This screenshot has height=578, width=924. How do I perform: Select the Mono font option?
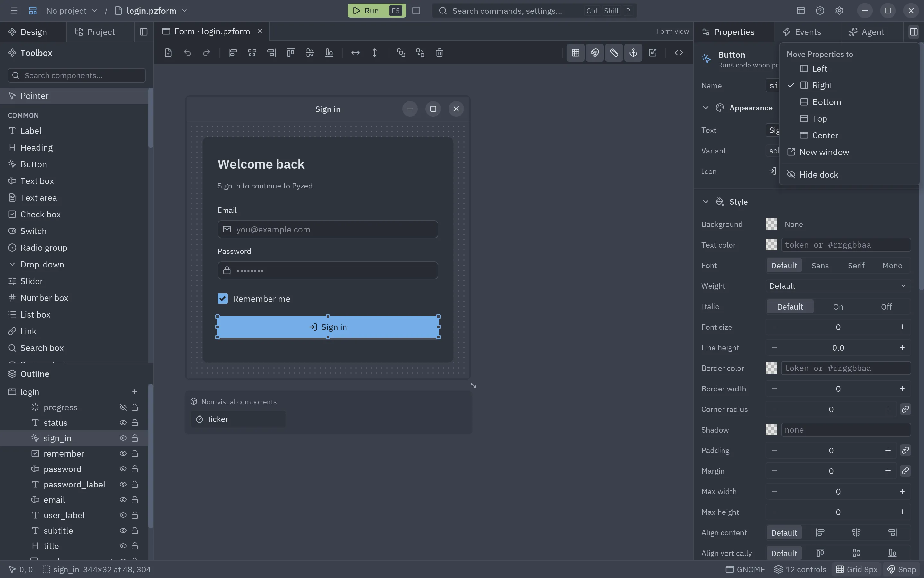892,266
